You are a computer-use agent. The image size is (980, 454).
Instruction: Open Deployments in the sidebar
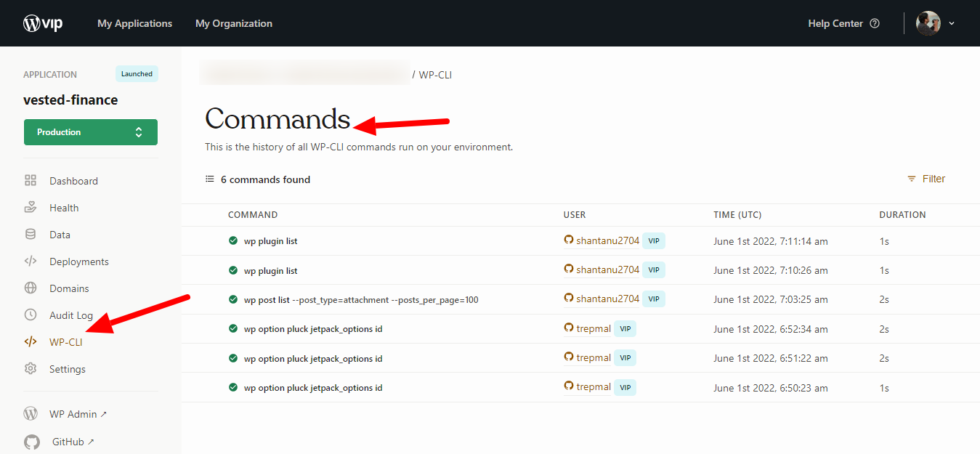pyautogui.click(x=79, y=262)
